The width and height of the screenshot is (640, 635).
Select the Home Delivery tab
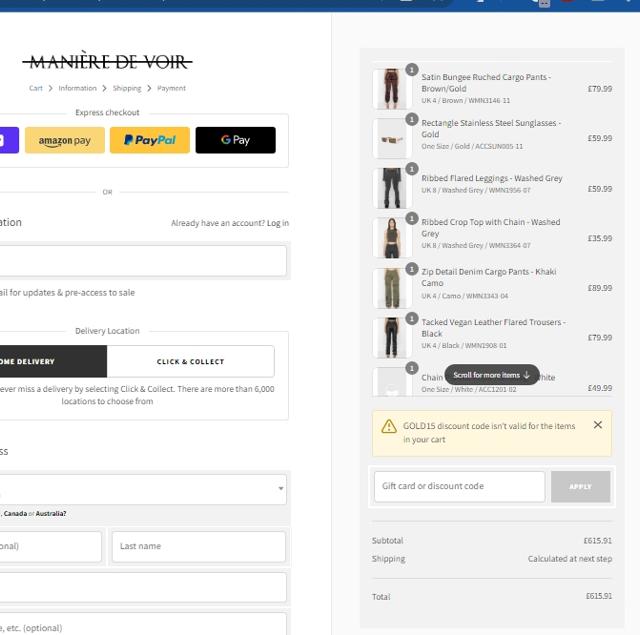point(53,362)
